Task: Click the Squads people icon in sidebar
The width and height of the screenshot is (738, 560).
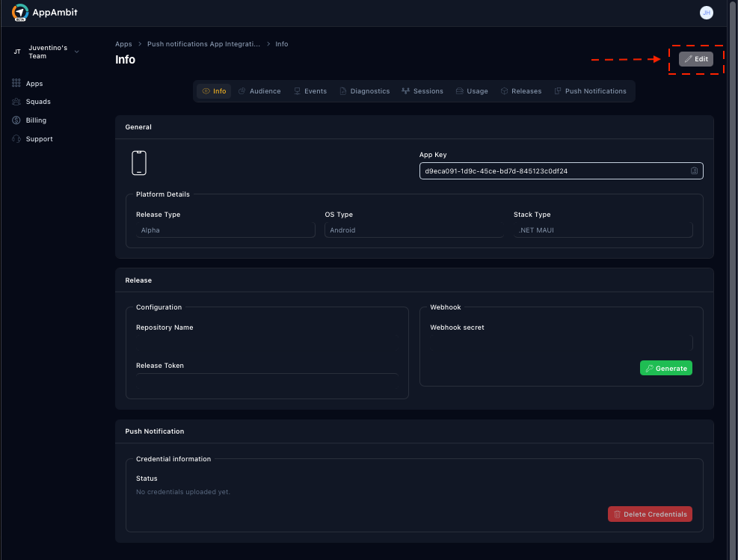Action: tap(16, 102)
